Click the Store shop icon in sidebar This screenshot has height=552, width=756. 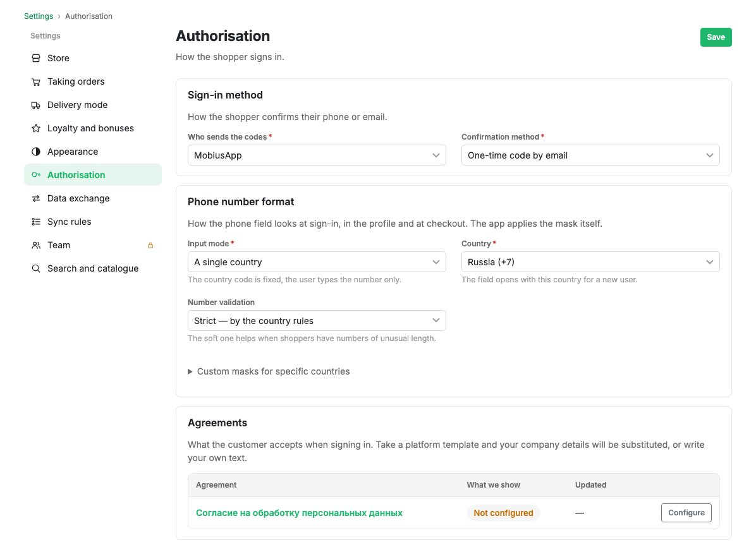pos(36,58)
